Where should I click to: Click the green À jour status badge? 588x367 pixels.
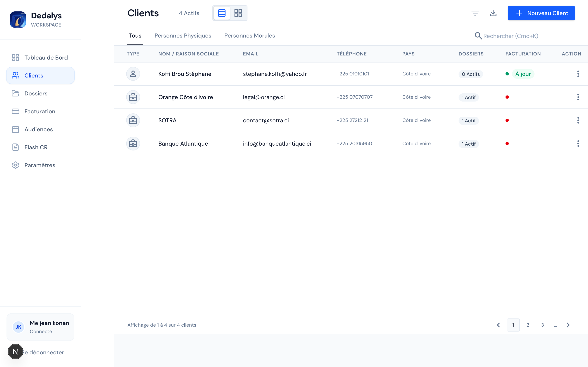coord(523,74)
